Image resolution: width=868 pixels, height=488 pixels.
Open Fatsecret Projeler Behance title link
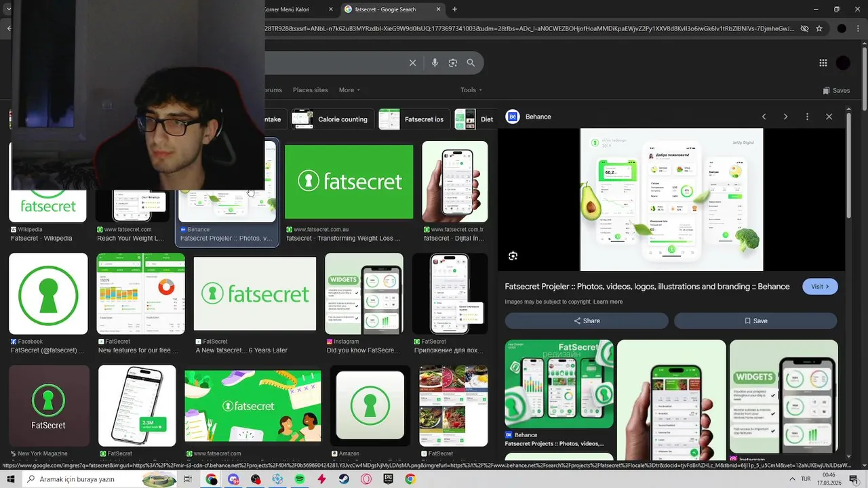(x=647, y=287)
